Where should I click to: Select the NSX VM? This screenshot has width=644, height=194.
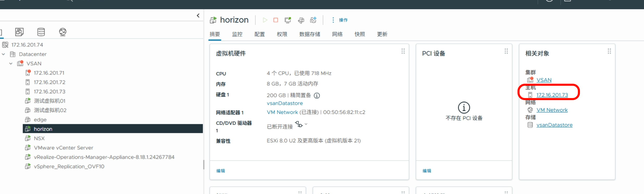pyautogui.click(x=39, y=138)
